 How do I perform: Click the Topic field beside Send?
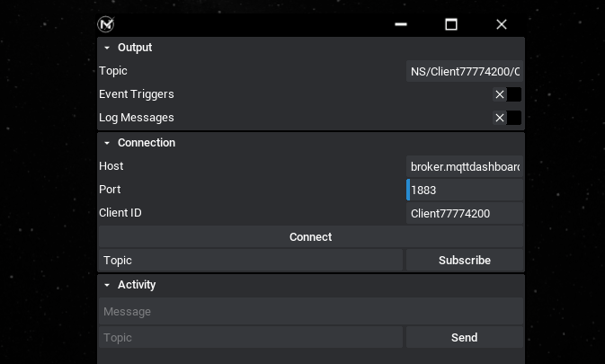[251, 338]
